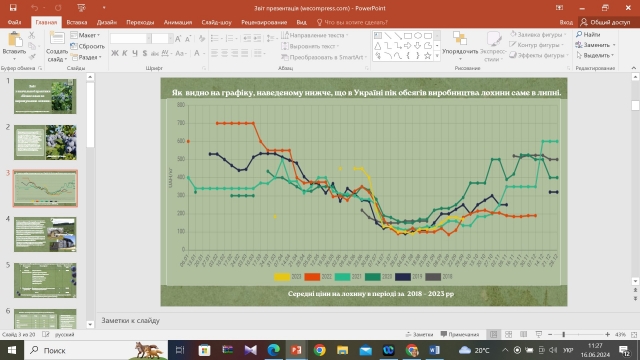Image resolution: width=640 pixels, height=360 pixels.
Task: Open the Раздел section dropdown
Action: click(x=86, y=58)
